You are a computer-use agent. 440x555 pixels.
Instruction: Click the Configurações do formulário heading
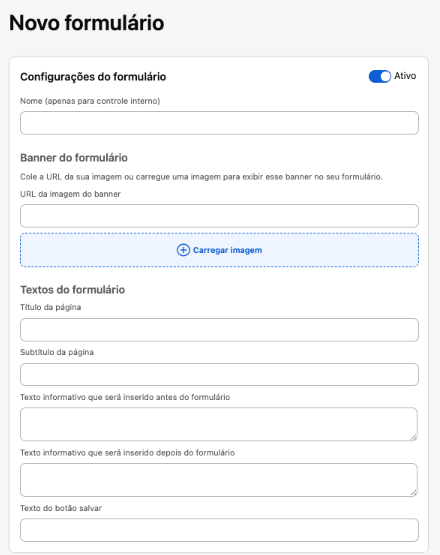point(93,77)
